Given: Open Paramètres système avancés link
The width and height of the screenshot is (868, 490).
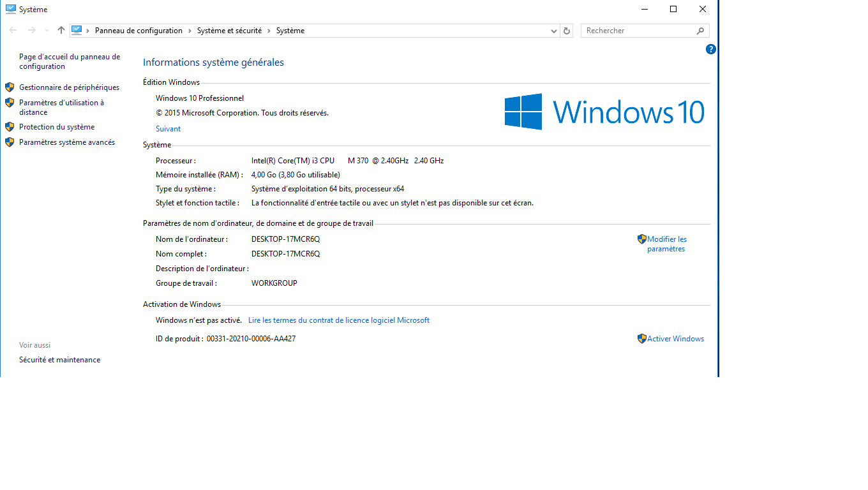Looking at the screenshot, I should tap(67, 142).
